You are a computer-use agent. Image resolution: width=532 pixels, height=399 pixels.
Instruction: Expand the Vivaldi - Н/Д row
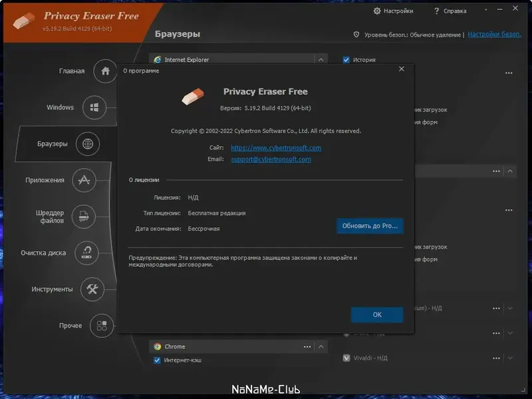(510, 358)
